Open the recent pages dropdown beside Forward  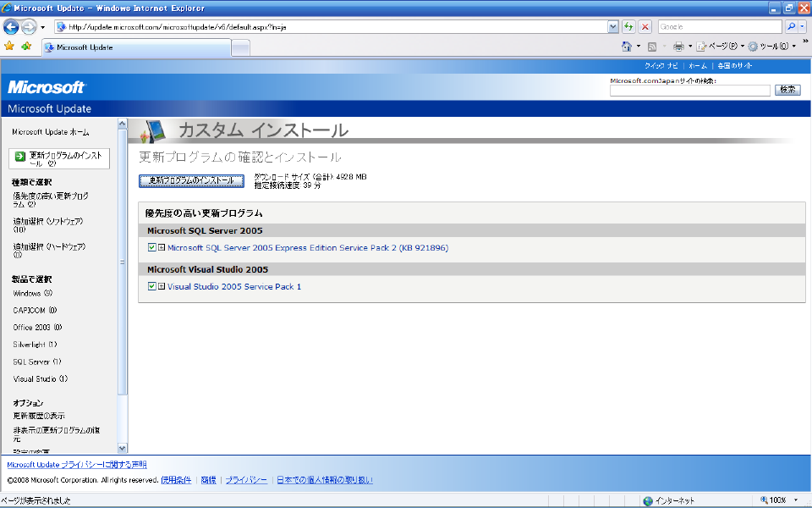tap(42, 27)
